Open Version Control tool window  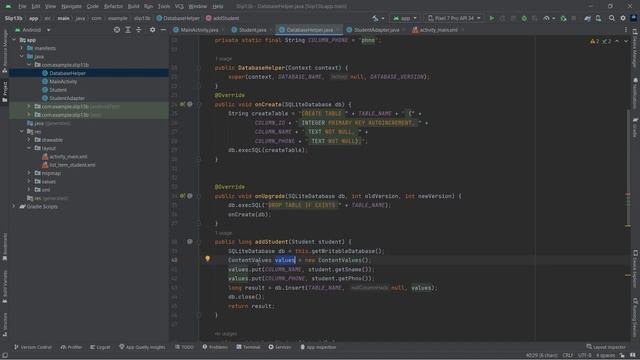(x=33, y=347)
